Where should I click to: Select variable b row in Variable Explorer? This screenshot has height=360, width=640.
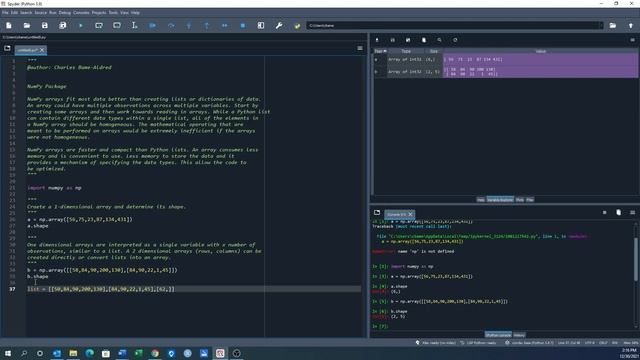point(505,71)
